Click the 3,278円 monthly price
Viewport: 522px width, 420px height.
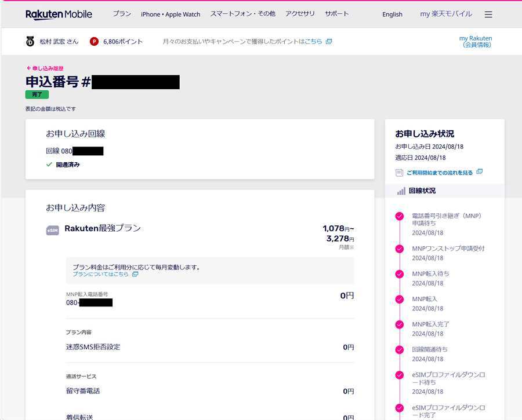340,239
